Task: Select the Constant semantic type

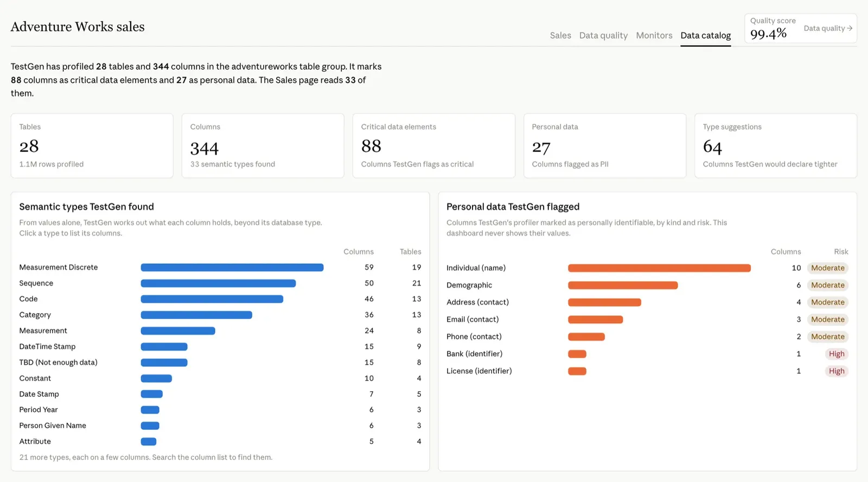Action: click(x=220, y=378)
